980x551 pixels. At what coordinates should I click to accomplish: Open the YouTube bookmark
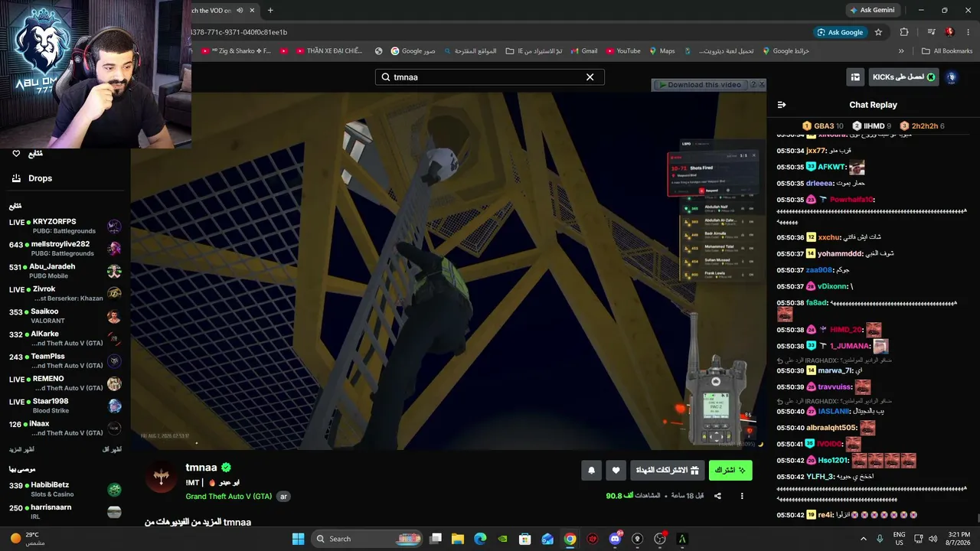click(x=623, y=51)
